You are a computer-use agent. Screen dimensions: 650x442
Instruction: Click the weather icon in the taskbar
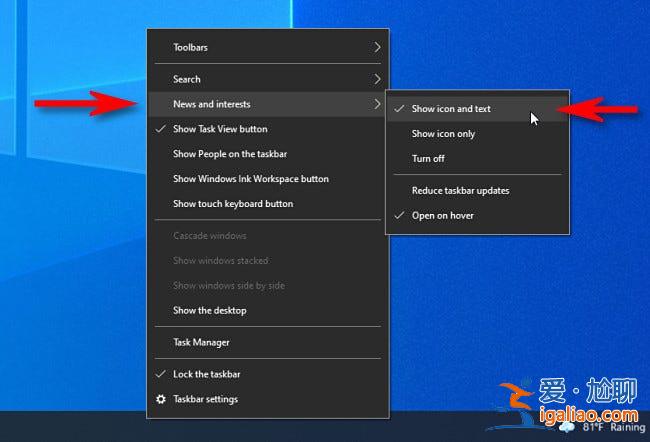(x=567, y=427)
